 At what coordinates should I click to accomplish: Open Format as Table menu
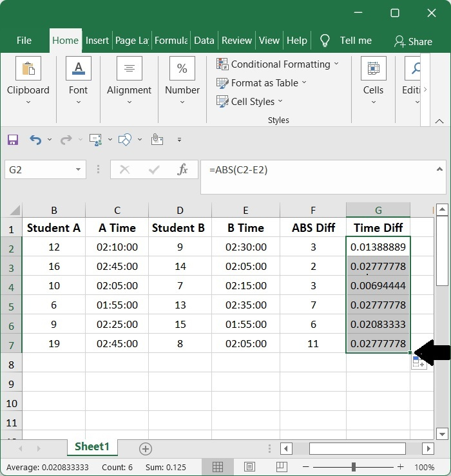262,83
